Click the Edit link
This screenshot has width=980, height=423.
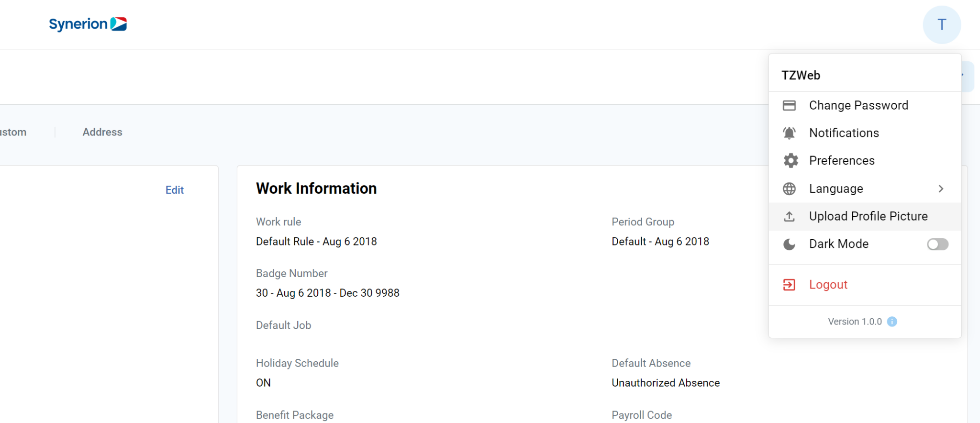[175, 190]
